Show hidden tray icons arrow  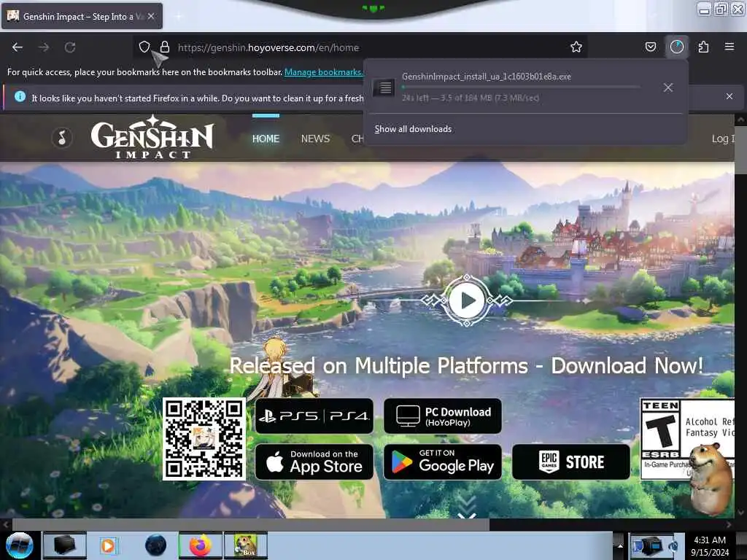pos(620,545)
